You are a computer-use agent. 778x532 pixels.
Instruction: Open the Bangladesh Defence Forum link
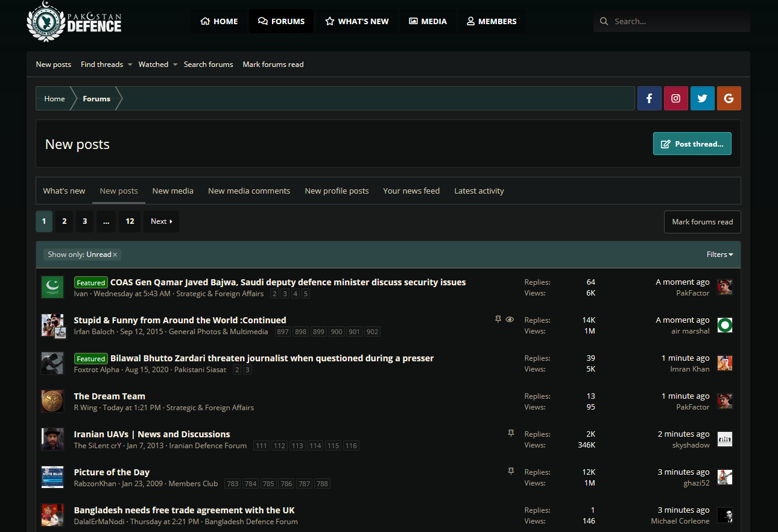click(251, 522)
